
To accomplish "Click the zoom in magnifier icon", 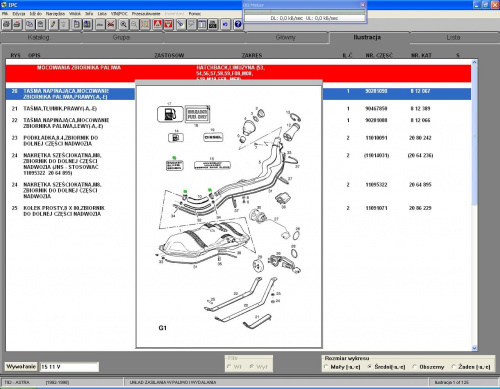I will click(123, 24).
